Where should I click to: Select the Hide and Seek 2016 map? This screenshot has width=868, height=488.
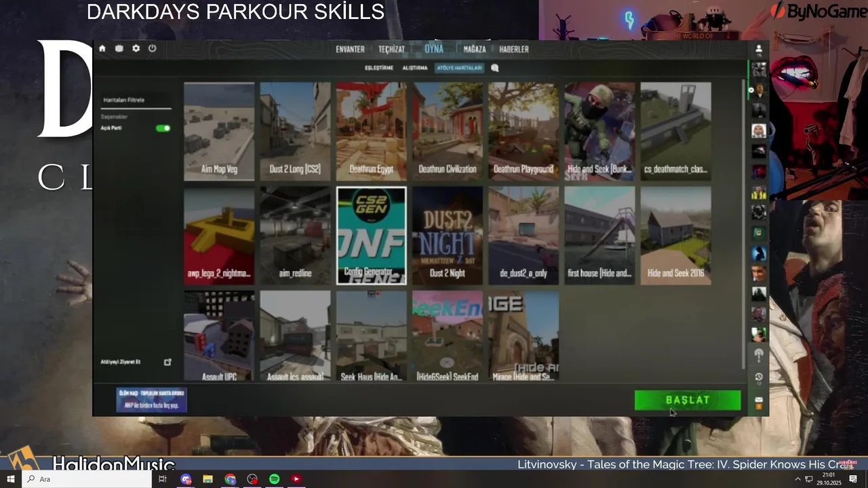(x=676, y=236)
